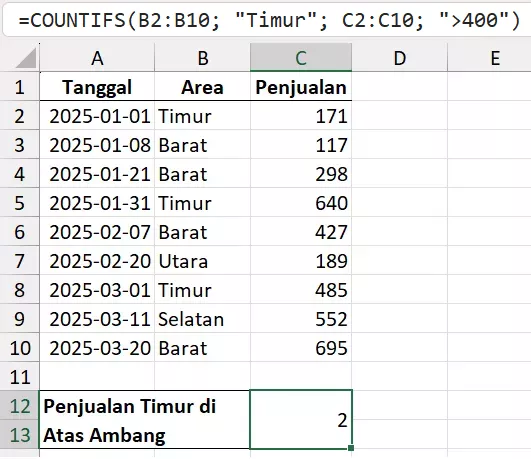Screen dimensions: 531x459
Task: Select date cell 2025-01-08
Action: click(97, 145)
